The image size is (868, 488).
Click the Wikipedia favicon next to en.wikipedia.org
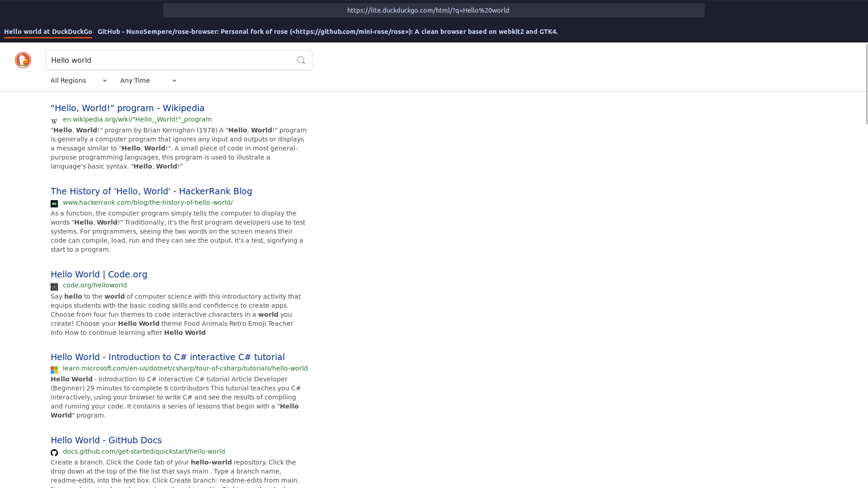click(x=54, y=121)
